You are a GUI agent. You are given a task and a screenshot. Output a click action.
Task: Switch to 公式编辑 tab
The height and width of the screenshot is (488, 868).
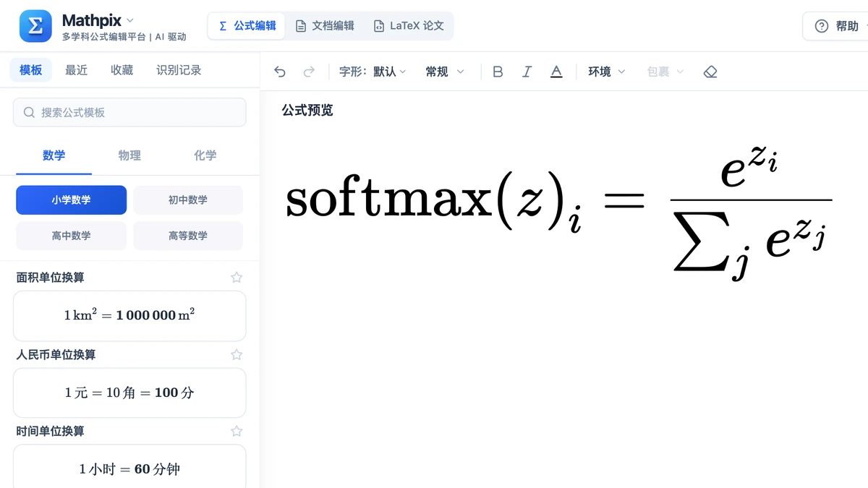[247, 26]
